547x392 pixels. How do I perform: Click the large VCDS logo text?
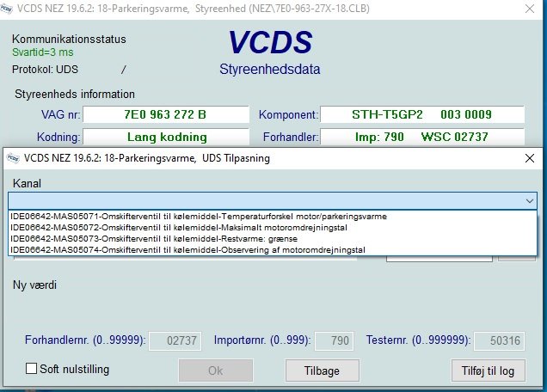point(271,42)
